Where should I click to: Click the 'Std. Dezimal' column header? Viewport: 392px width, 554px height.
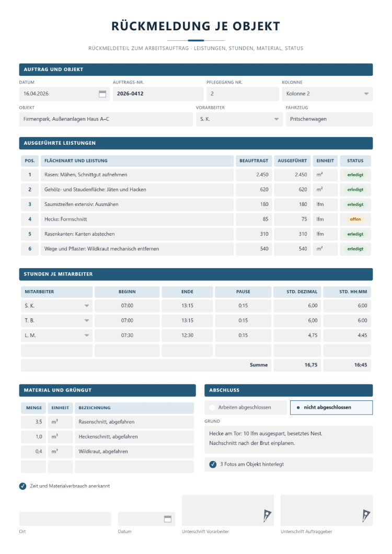tap(297, 292)
